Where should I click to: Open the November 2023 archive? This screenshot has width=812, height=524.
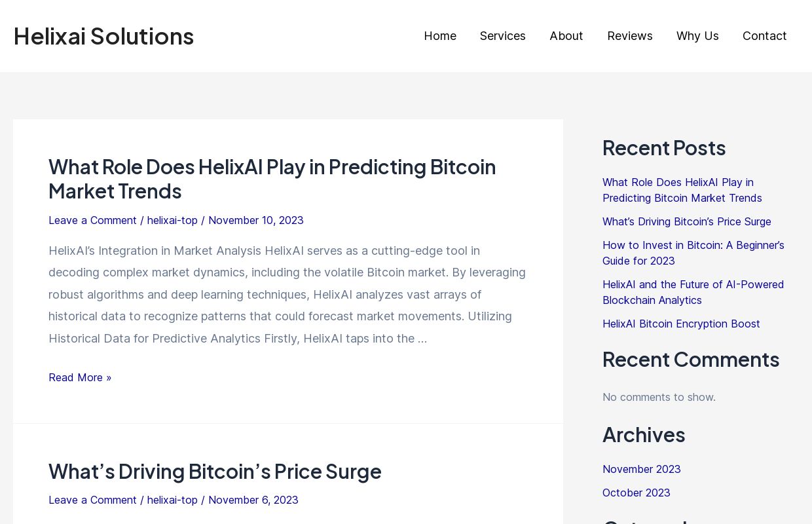(x=641, y=469)
